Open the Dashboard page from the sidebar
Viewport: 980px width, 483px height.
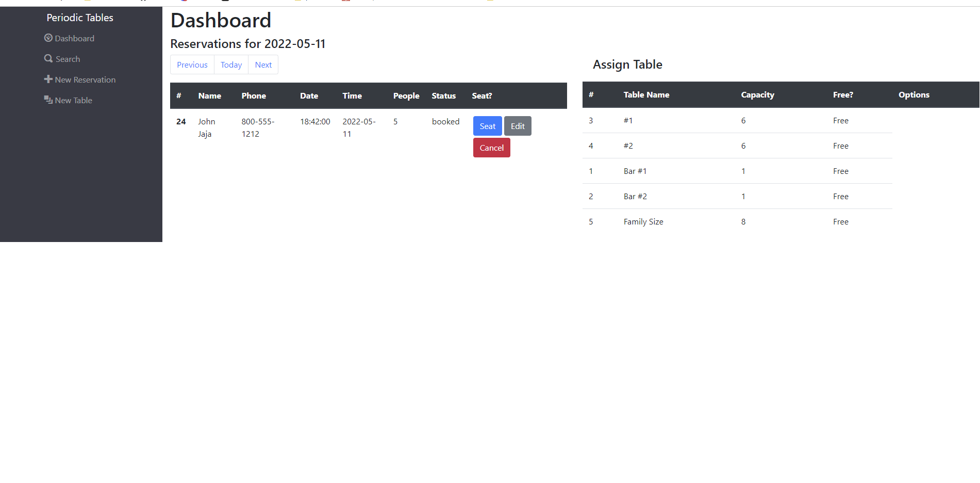74,38
